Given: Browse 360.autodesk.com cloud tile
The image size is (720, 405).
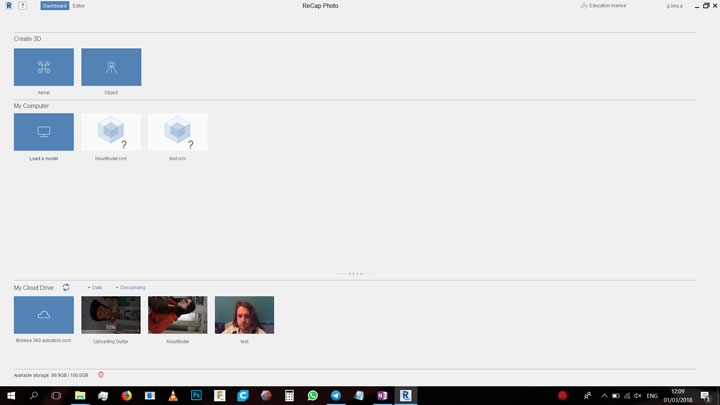Looking at the screenshot, I should (x=44, y=315).
